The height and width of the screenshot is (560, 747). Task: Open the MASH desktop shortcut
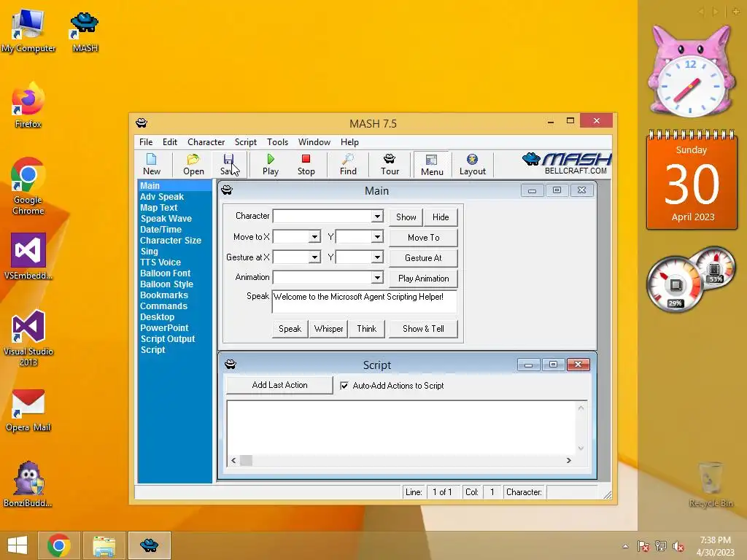tap(85, 31)
